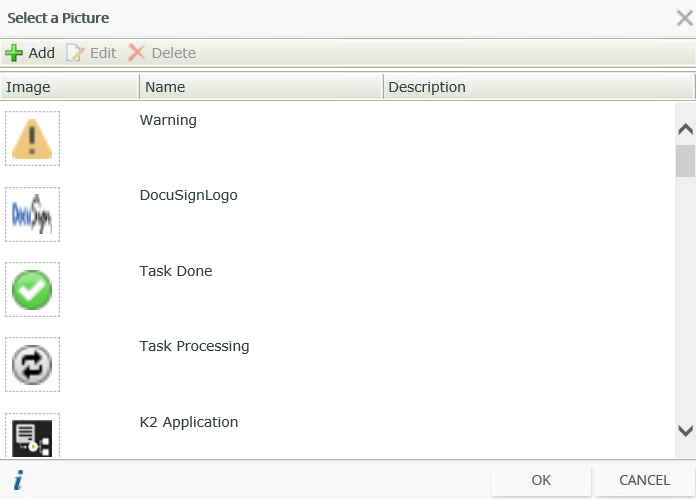Select the 'Warning' name text

[168, 120]
